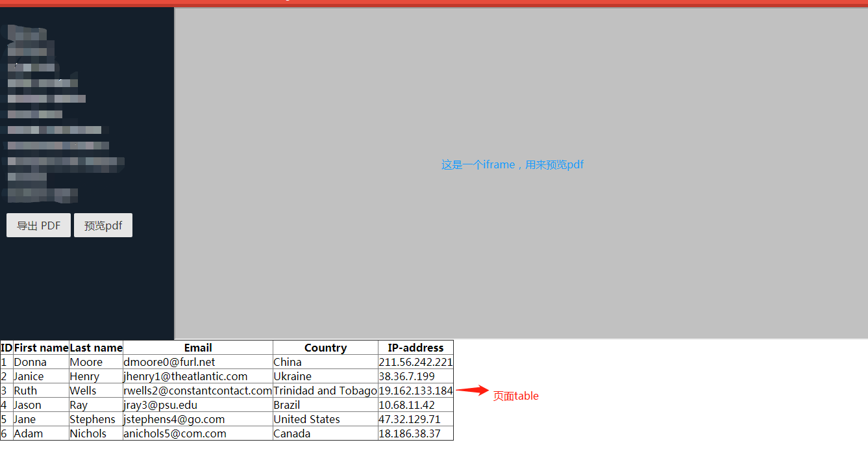This screenshot has height=451, width=868.
Task: Click the cell containing Jason
Action: coord(41,405)
